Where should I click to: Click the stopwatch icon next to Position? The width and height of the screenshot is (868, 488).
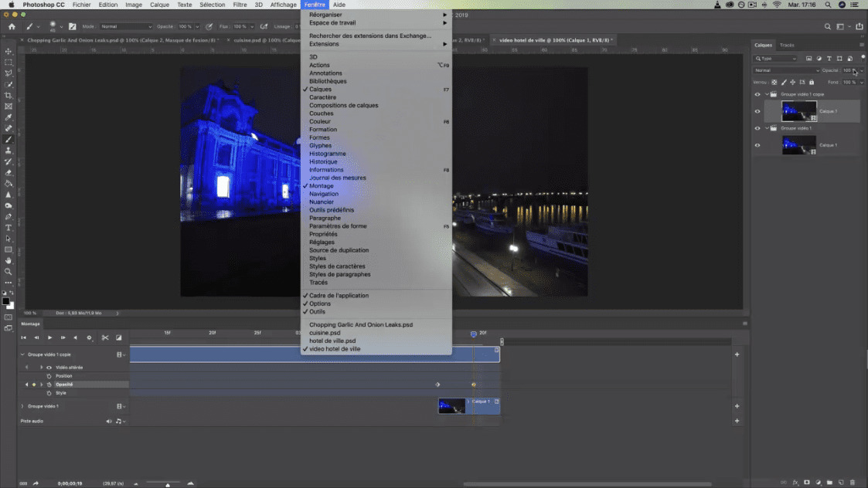click(49, 376)
